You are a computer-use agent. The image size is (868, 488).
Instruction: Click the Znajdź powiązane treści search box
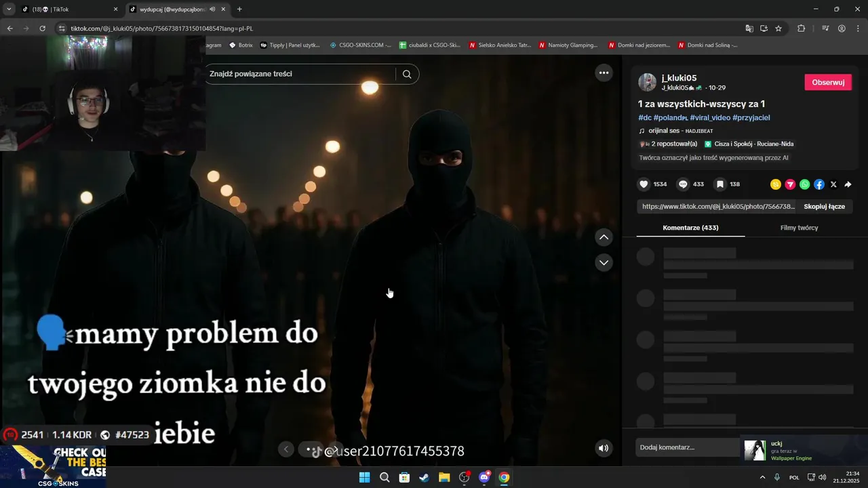tap(300, 74)
